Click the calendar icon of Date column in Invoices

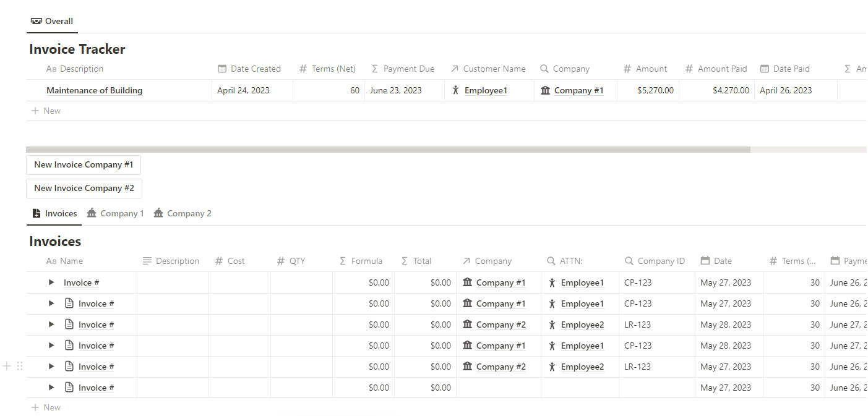click(705, 261)
